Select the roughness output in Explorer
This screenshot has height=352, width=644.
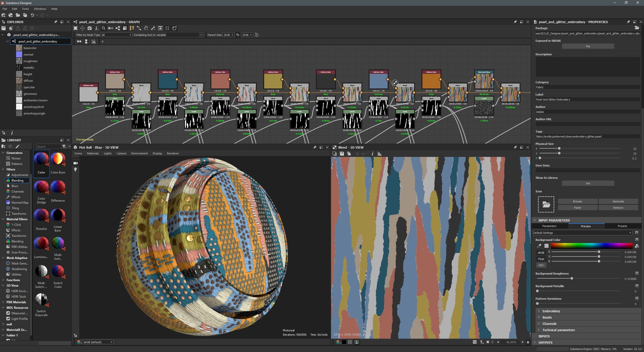click(31, 61)
